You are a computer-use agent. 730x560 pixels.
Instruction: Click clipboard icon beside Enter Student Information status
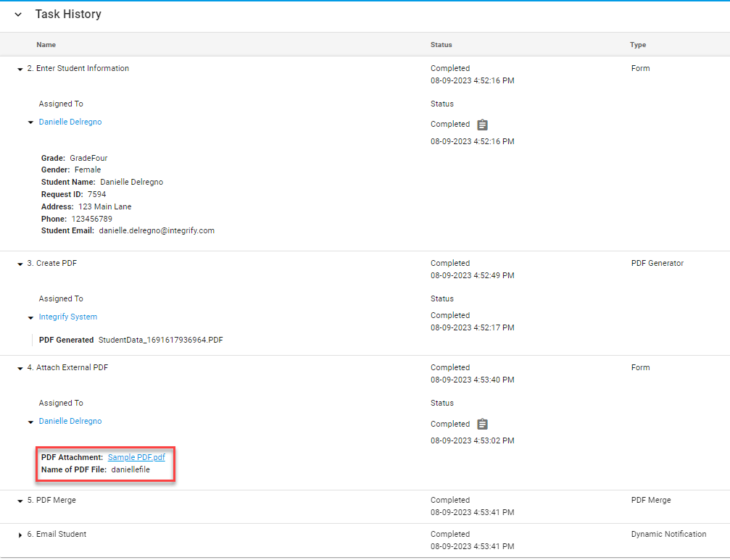pos(483,125)
